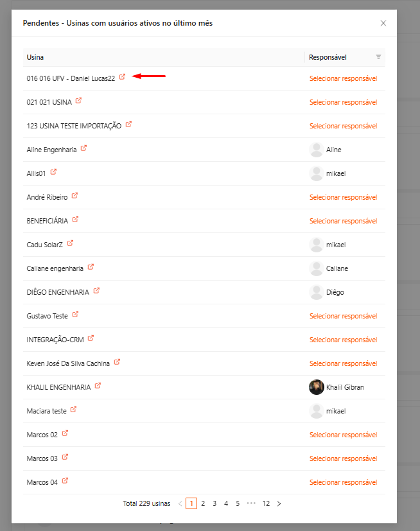420x531 pixels.
Task: Go to page 2 of usinas
Action: 203,503
